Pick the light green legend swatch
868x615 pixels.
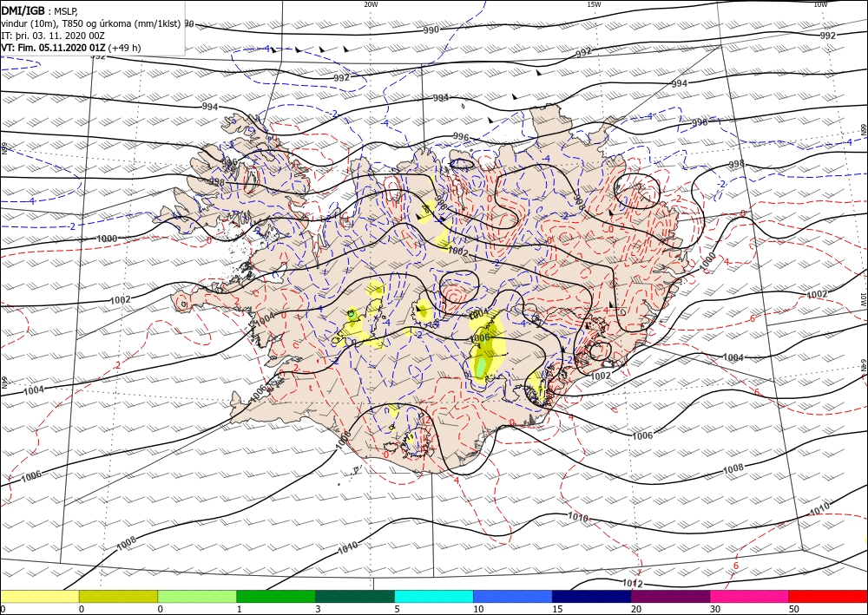click(x=197, y=596)
